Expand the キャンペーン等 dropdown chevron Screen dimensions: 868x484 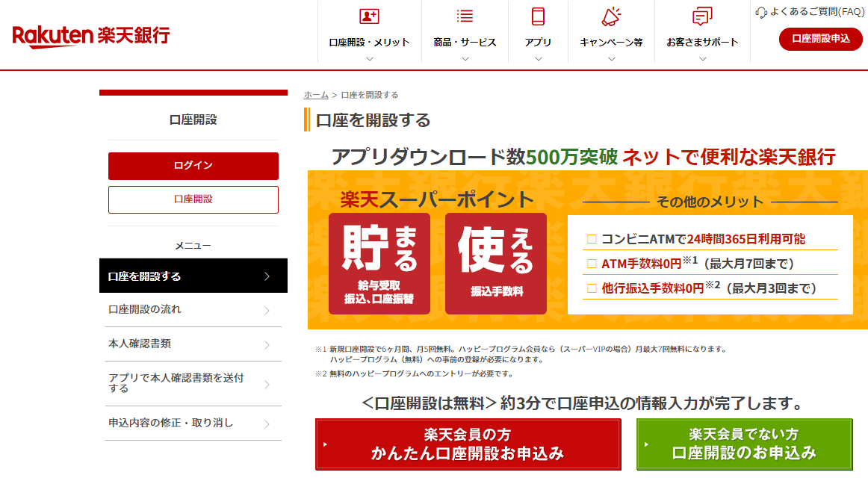[611, 59]
